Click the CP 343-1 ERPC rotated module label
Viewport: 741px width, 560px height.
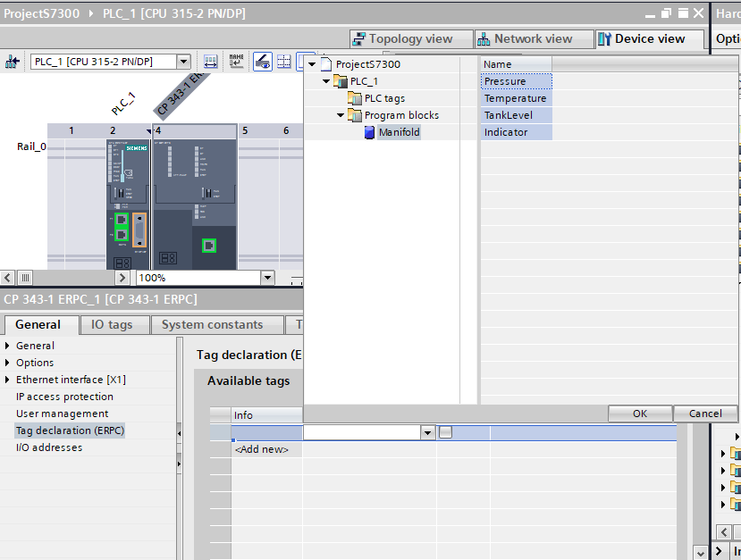click(183, 95)
